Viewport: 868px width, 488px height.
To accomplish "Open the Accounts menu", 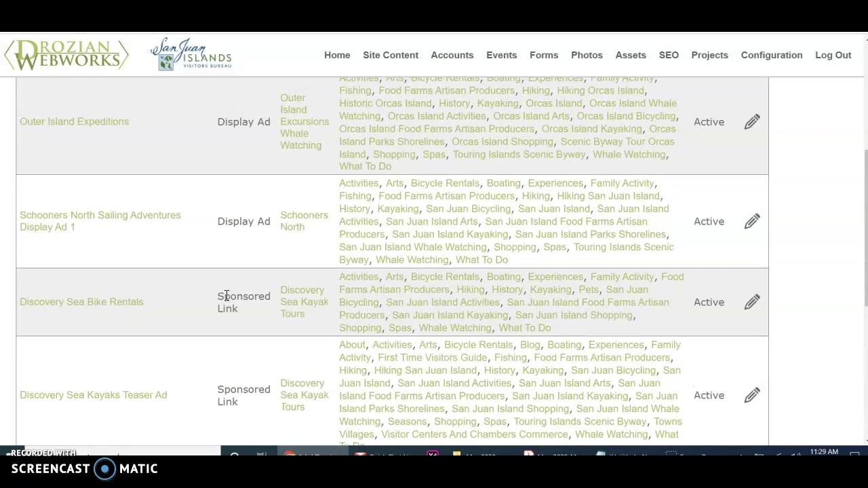I will [452, 55].
